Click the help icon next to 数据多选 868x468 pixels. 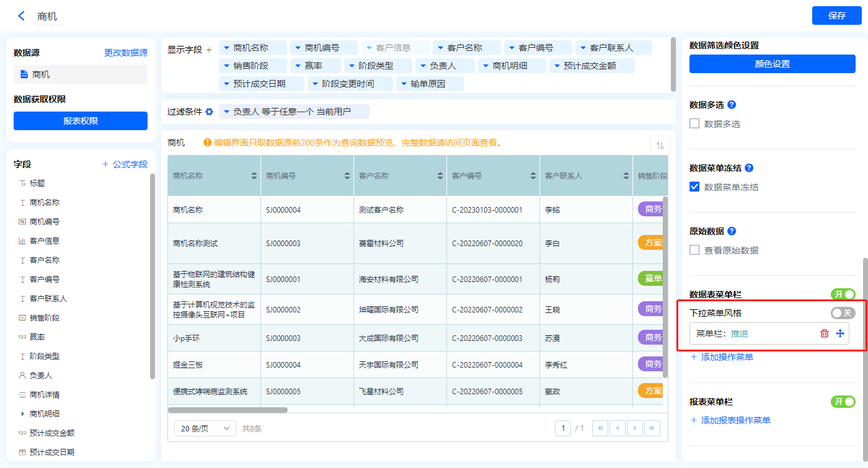tap(732, 105)
